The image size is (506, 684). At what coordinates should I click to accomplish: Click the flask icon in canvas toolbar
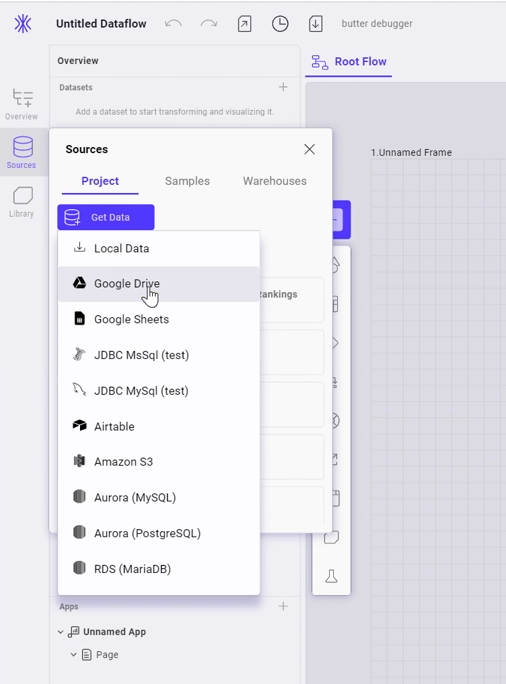pyautogui.click(x=332, y=576)
